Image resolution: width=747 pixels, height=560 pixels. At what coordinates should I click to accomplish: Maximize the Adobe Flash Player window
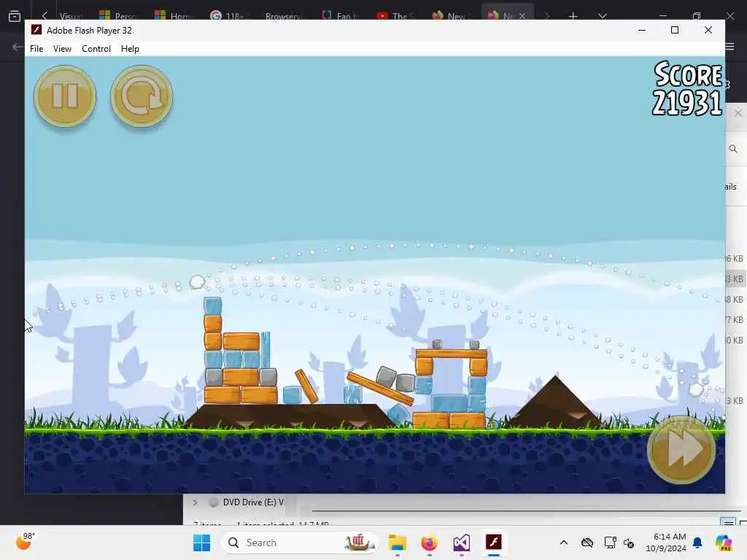(x=675, y=30)
